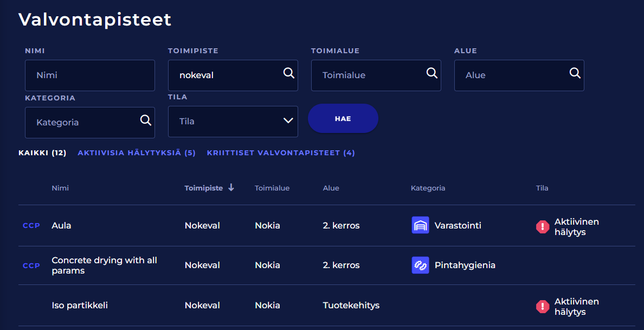Click the Pintahygienia category icon

421,265
